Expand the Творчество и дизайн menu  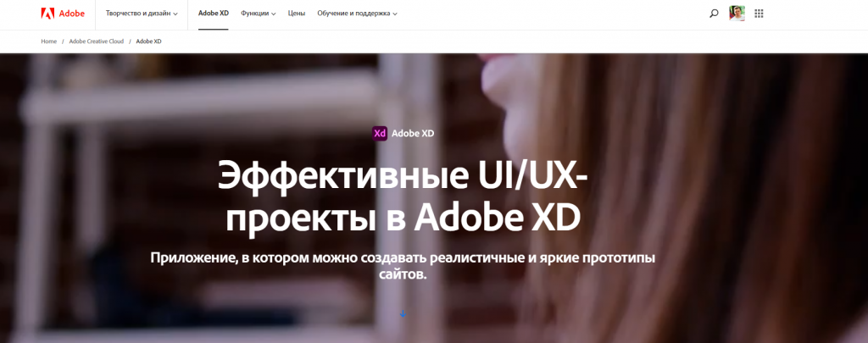coord(142,14)
